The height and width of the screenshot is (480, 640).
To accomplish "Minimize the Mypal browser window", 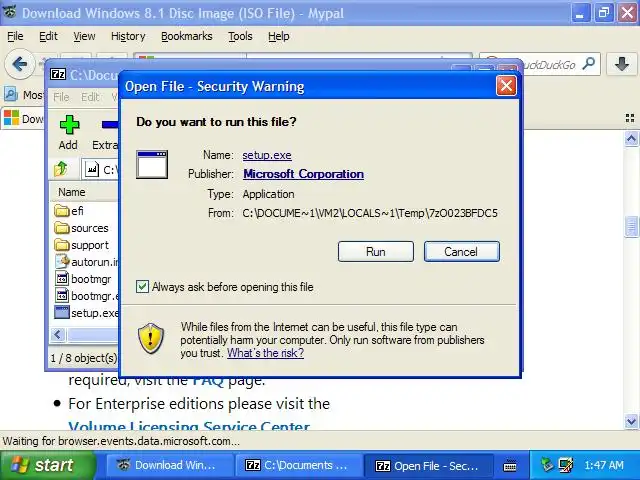I will point(580,13).
